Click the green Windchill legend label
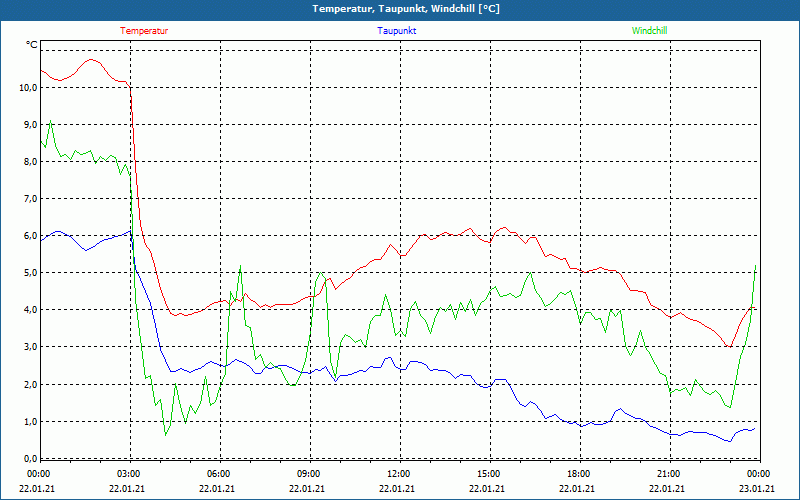The height and width of the screenshot is (500, 800). click(x=649, y=31)
